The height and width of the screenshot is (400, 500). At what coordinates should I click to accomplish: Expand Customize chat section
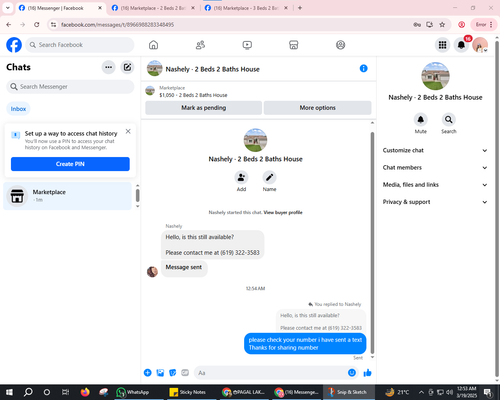click(x=435, y=150)
